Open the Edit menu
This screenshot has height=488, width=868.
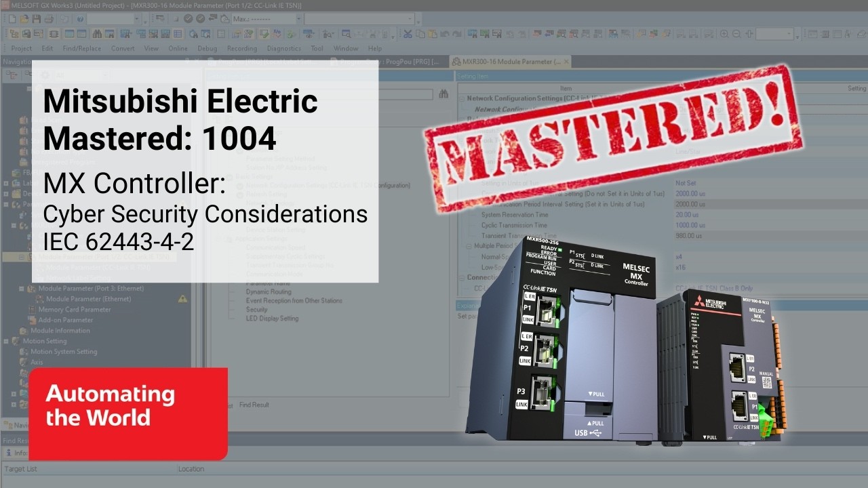[x=47, y=48]
